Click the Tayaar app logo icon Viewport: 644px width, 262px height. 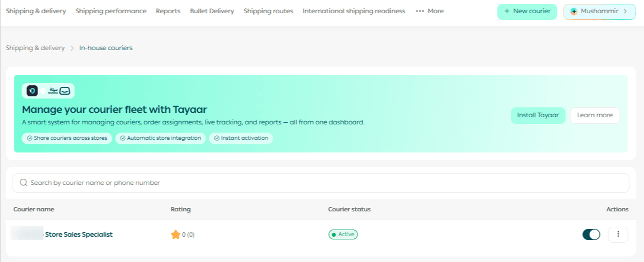pyautogui.click(x=33, y=91)
